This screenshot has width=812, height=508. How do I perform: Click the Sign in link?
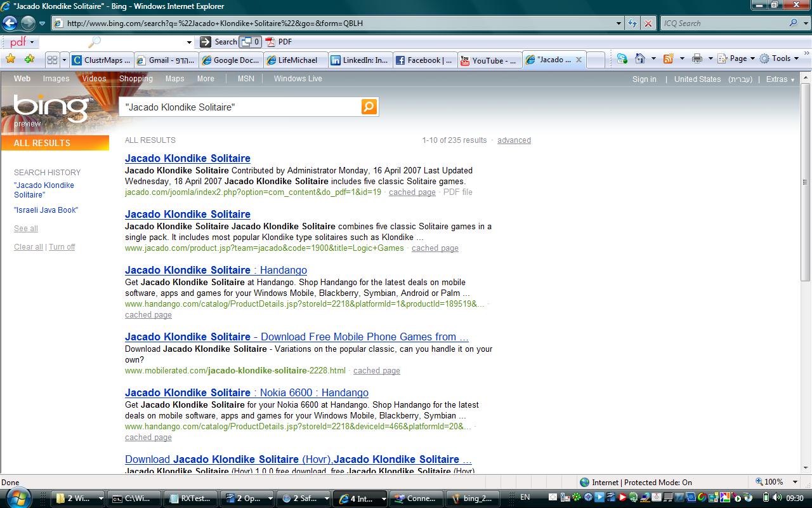tap(644, 79)
